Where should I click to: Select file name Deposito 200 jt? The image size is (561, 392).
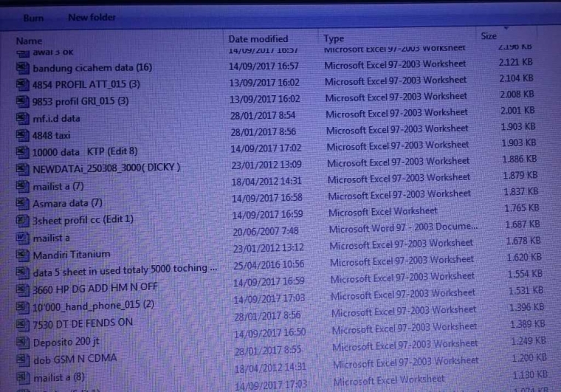(x=66, y=342)
